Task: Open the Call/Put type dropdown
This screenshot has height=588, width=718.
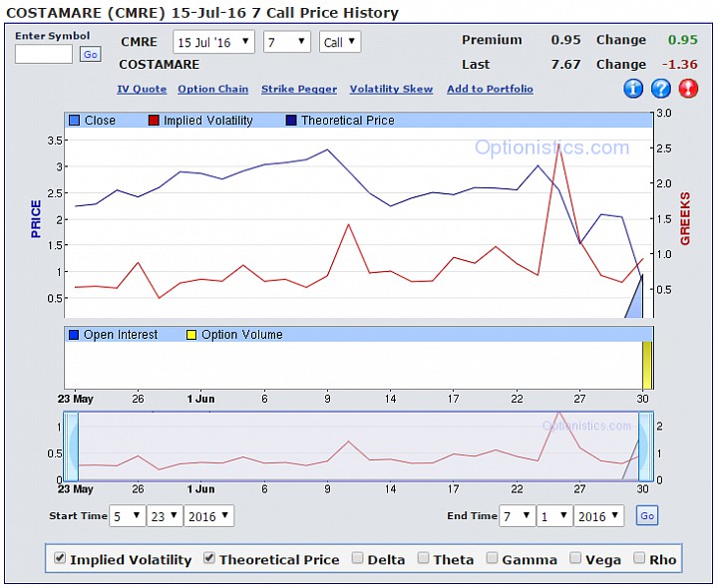Action: point(340,42)
